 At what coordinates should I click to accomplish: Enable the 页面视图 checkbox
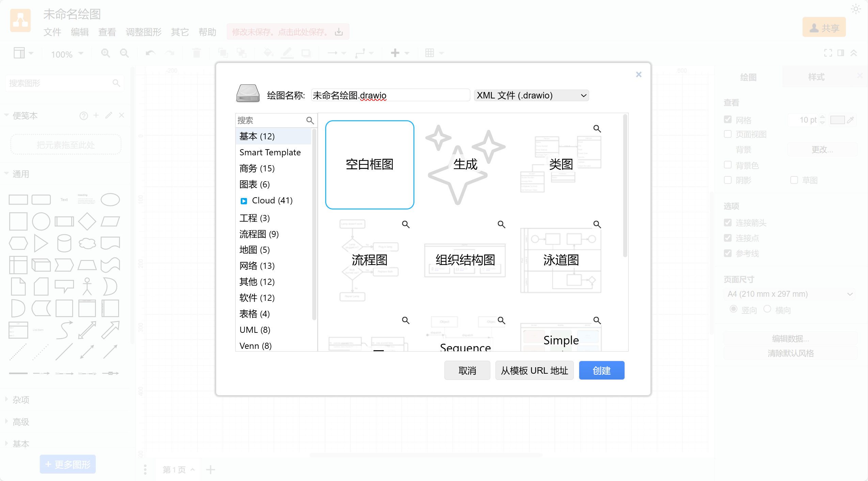[x=728, y=134]
